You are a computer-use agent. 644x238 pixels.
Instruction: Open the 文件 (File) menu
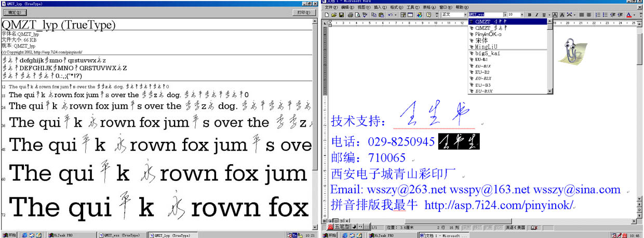pos(331,7)
